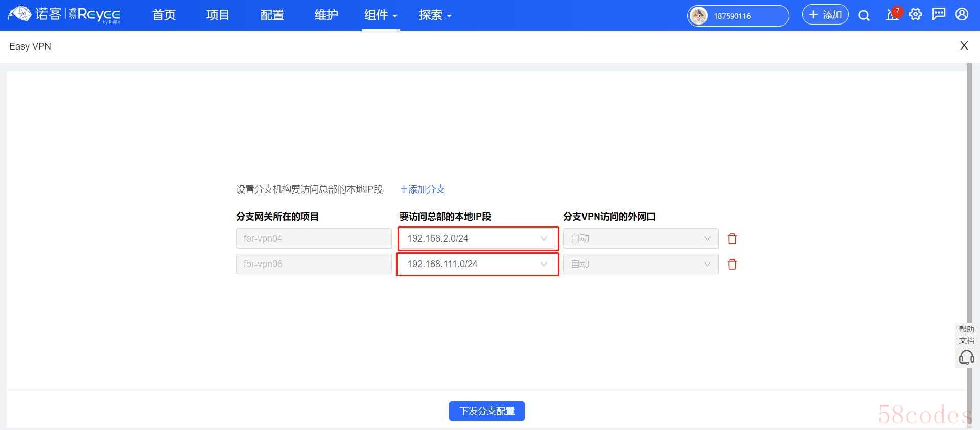The height and width of the screenshot is (430, 980).
Task: Click the user profile icon
Action: 962,15
